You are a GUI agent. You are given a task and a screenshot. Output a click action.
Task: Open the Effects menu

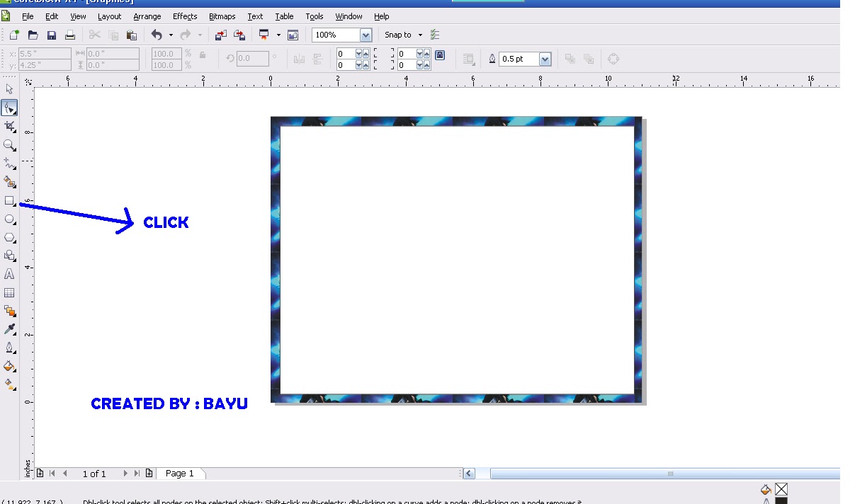coord(185,16)
